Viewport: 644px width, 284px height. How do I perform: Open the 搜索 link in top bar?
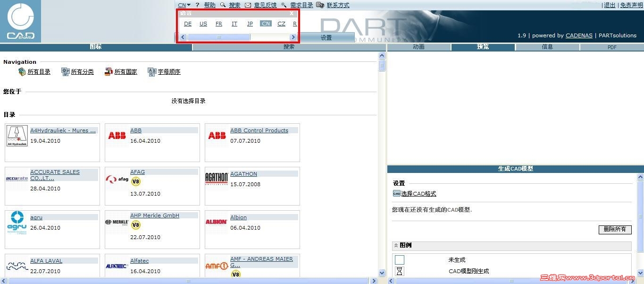[234, 5]
